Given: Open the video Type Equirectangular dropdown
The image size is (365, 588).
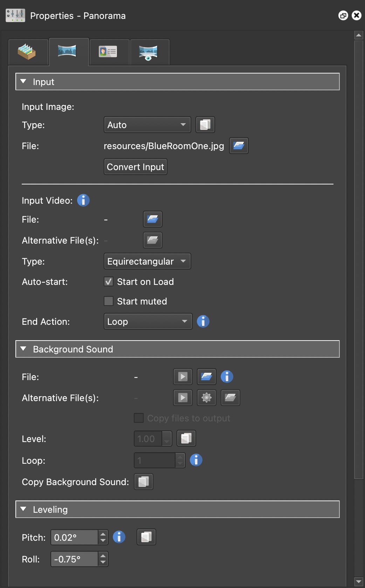Looking at the screenshot, I should [147, 261].
